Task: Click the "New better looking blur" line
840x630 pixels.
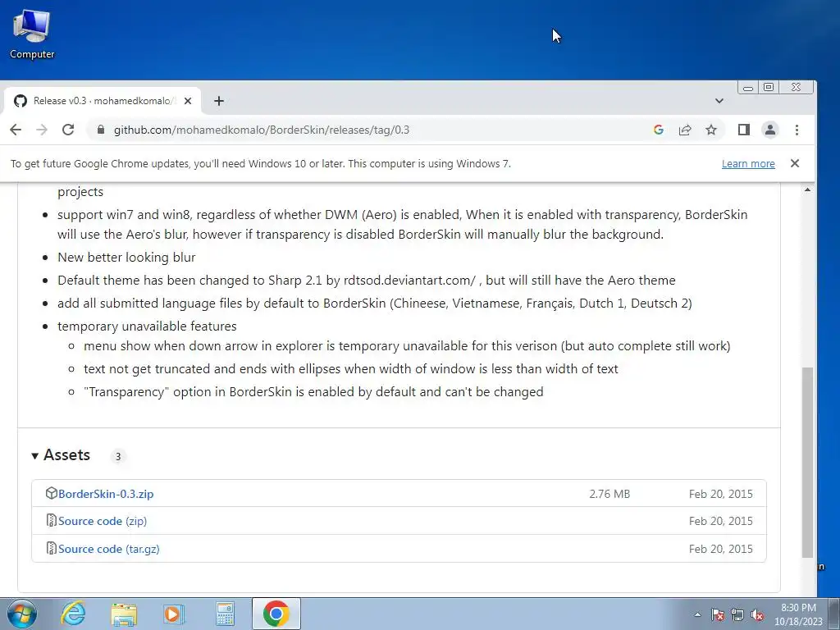Action: [x=126, y=257]
